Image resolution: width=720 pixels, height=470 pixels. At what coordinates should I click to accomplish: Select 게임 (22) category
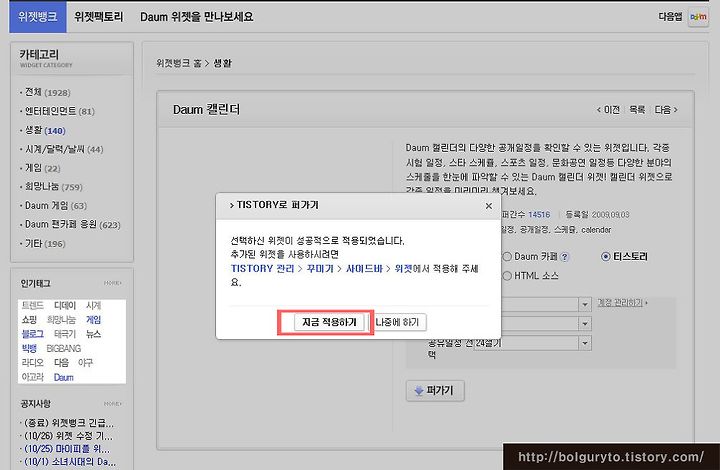point(42,168)
